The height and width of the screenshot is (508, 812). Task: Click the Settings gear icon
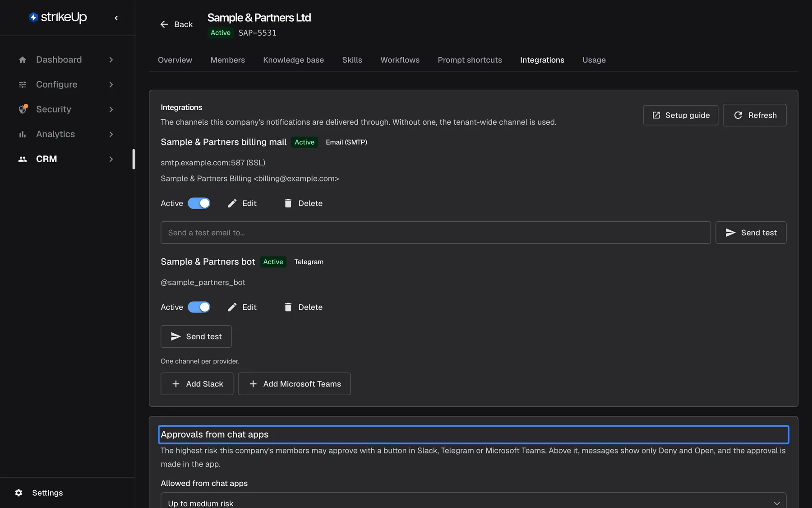click(18, 493)
